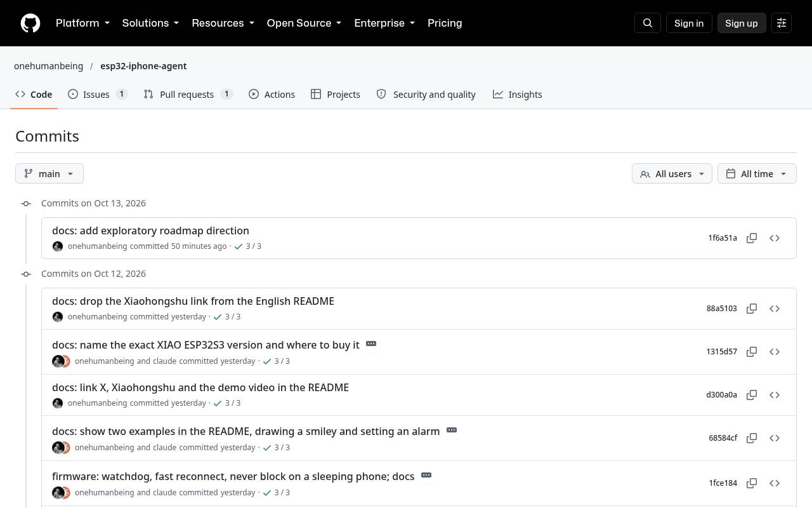Screen dimensions: 812x508
Task: Expand description of smiley and alarm commit
Action: (x=452, y=431)
